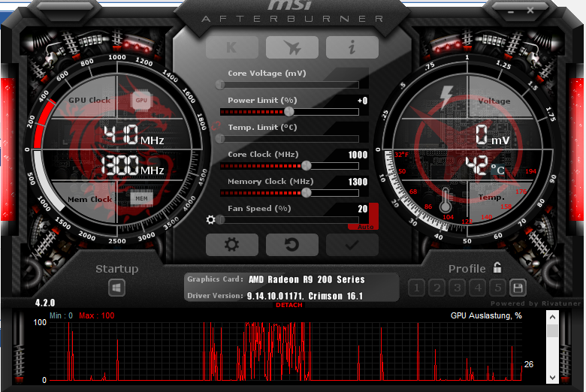Click the 42 °C temperature readout
Screen dimensions: 586x392
click(x=485, y=165)
